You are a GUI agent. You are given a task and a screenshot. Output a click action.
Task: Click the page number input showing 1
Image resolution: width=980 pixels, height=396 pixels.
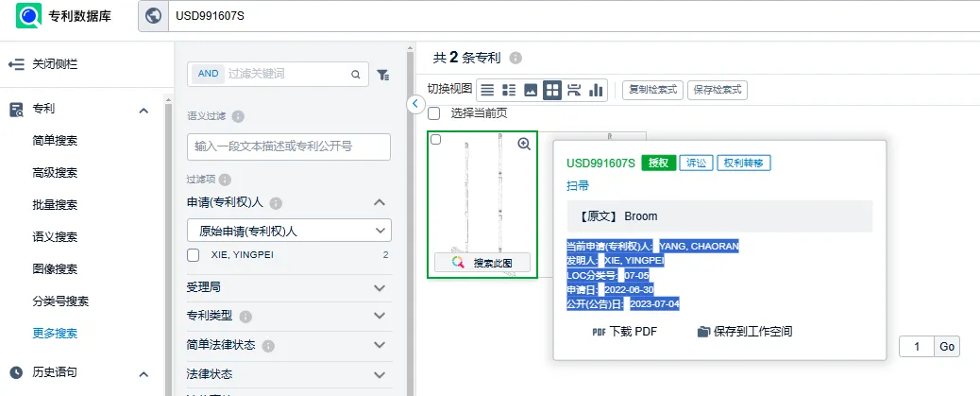point(916,347)
